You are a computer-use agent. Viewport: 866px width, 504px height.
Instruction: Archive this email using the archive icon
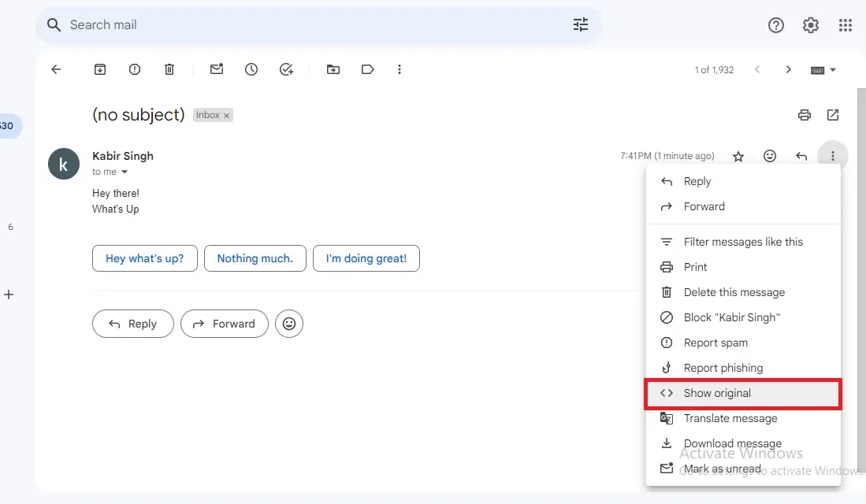(100, 69)
